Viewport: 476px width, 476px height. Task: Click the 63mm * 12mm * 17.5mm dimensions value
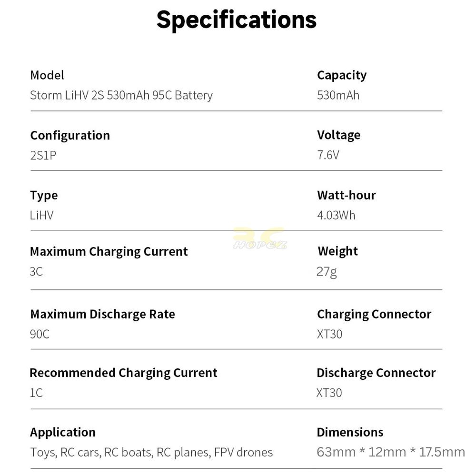point(391,452)
